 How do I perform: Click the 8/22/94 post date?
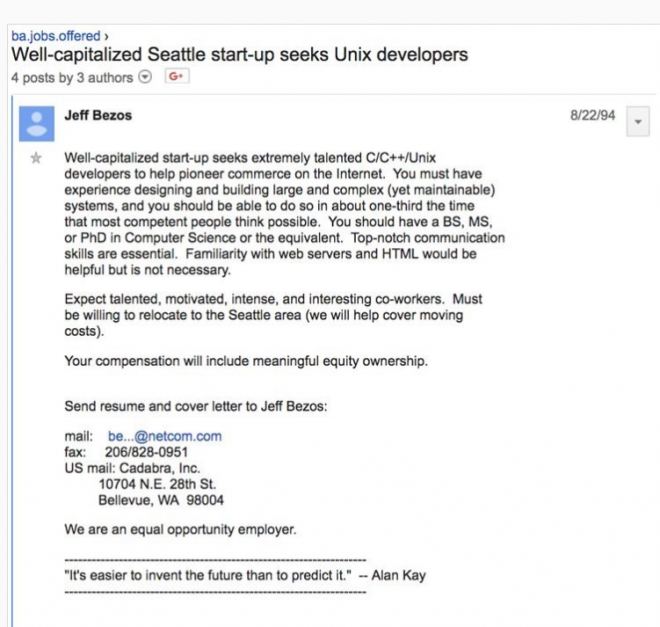click(592, 115)
